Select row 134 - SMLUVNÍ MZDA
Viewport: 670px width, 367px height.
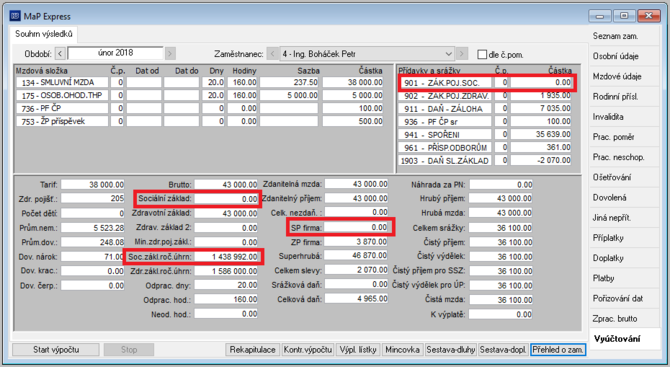(x=200, y=82)
